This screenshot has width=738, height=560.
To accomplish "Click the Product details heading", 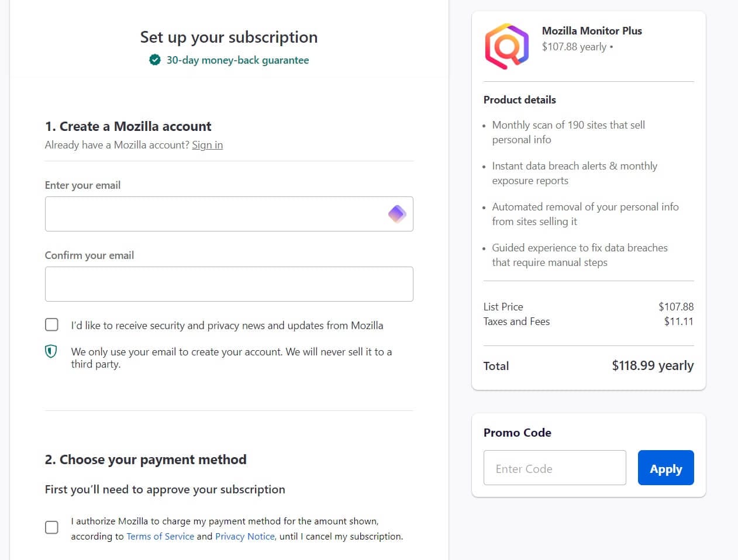I will coord(519,99).
